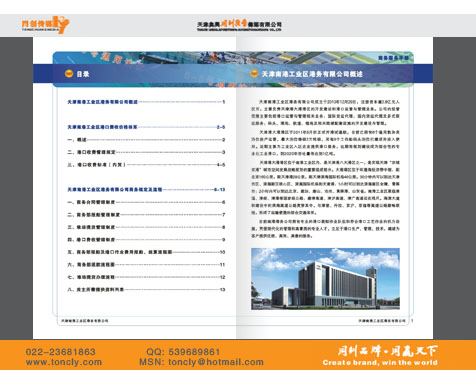Open the blue contents heading for pages 2-5
This screenshot has height=370, width=476.
tap(146, 127)
